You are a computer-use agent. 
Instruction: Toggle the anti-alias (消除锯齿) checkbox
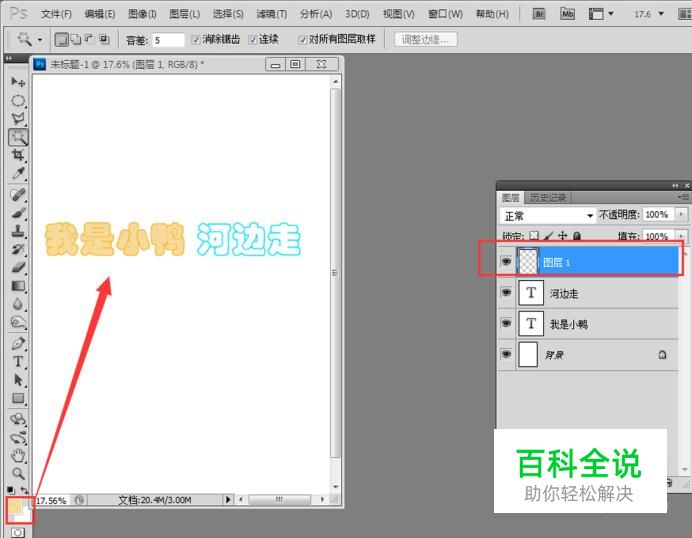[196, 40]
